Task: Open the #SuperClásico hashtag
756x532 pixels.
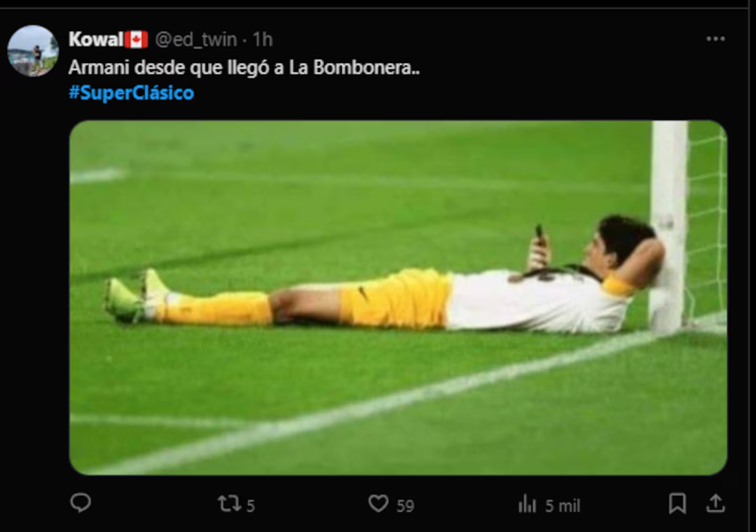Action: coord(131,93)
